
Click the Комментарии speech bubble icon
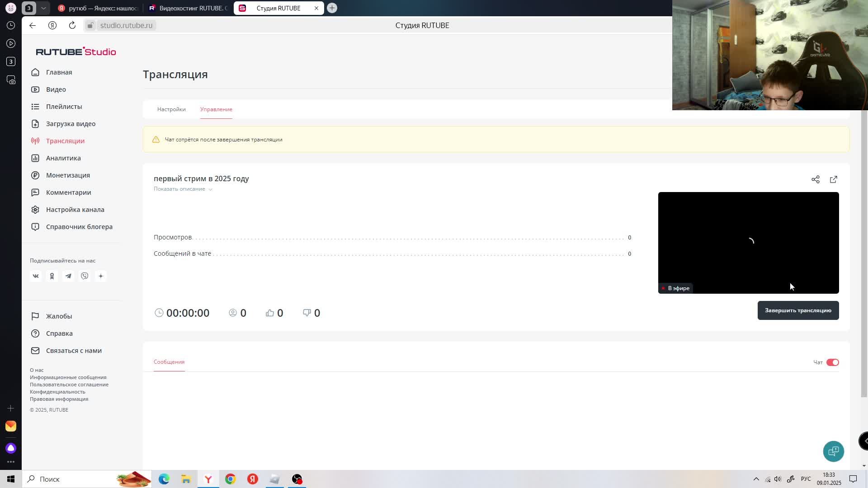35,192
